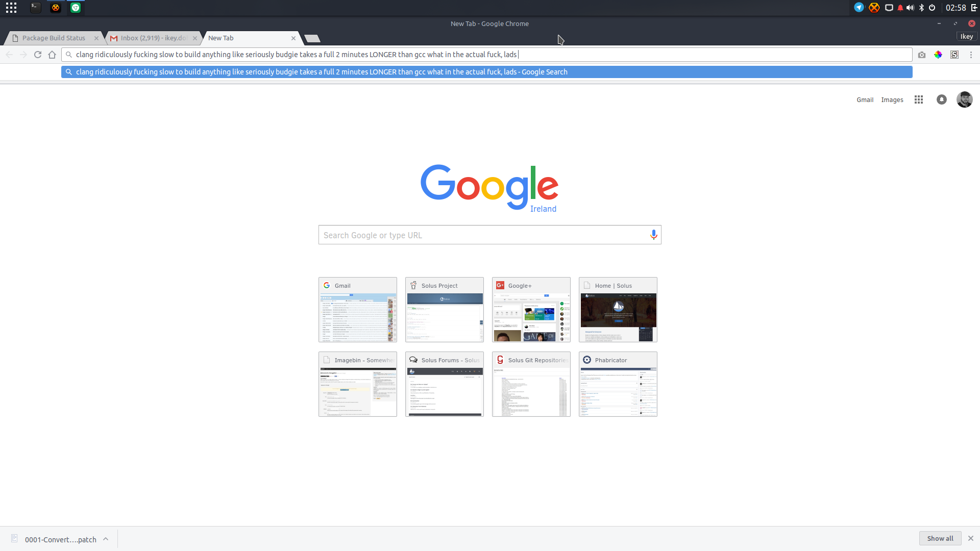Open the colorful pinwheel extension icon
980x551 pixels.
click(x=938, y=55)
